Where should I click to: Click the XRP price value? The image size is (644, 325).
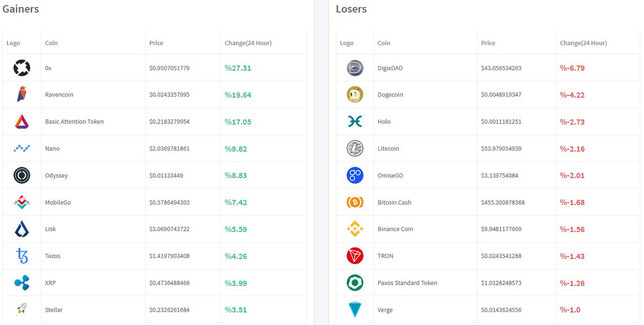[x=169, y=283]
